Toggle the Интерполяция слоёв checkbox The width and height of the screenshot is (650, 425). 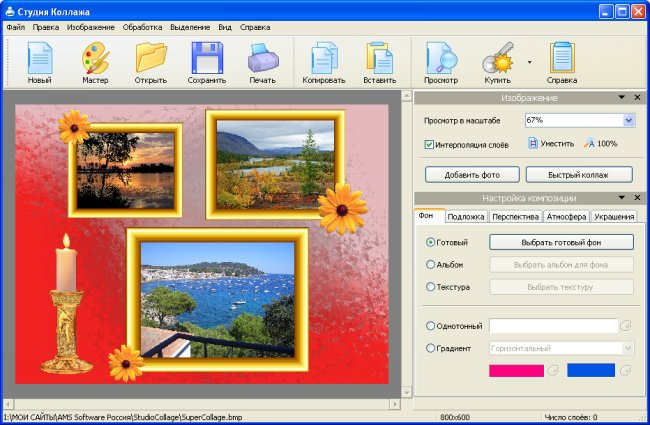[x=429, y=144]
